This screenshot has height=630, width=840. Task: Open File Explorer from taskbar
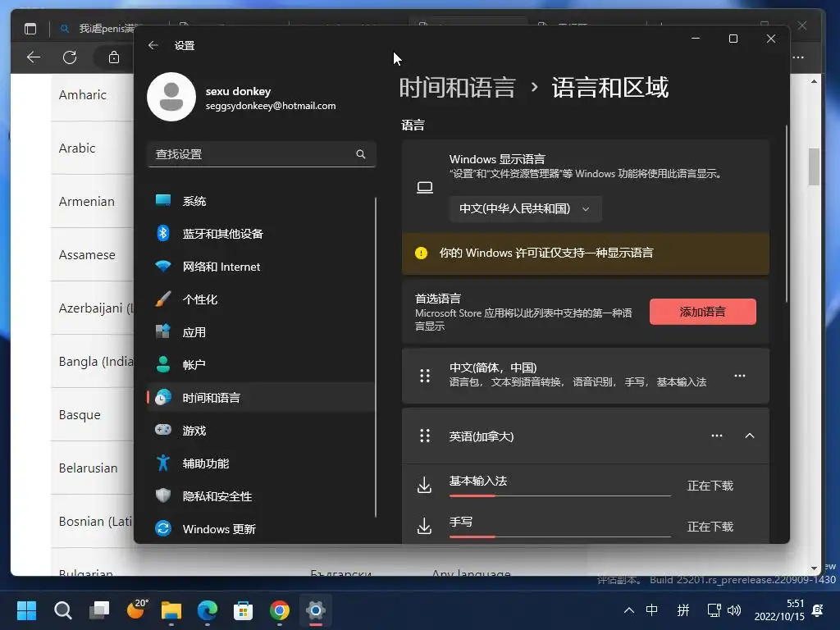(x=171, y=610)
